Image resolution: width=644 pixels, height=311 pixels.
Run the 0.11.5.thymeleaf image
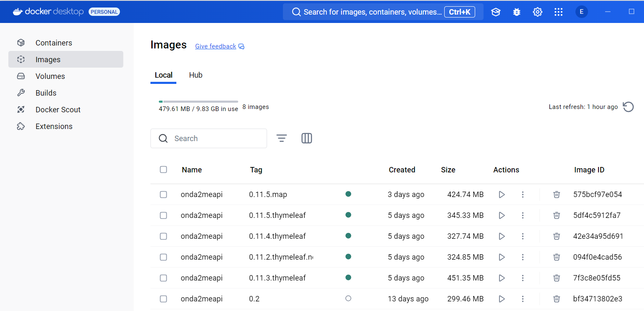tap(502, 215)
